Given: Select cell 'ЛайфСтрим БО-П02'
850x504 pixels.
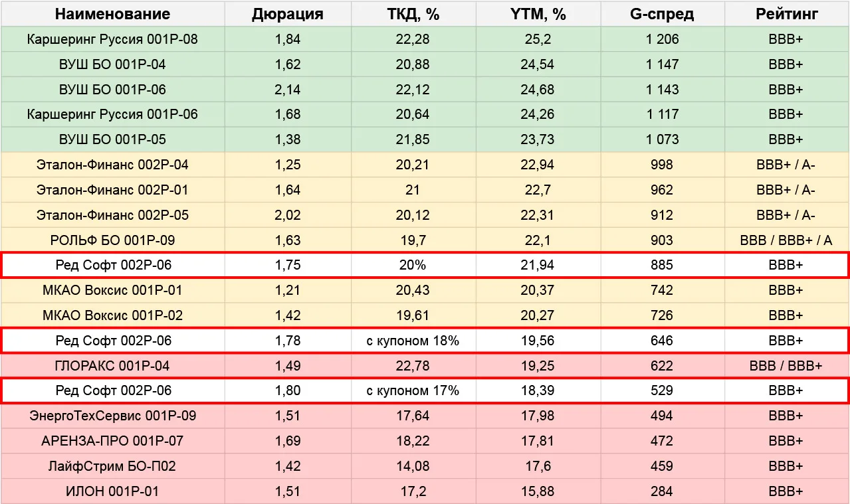Looking at the screenshot, I should tap(112, 466).
